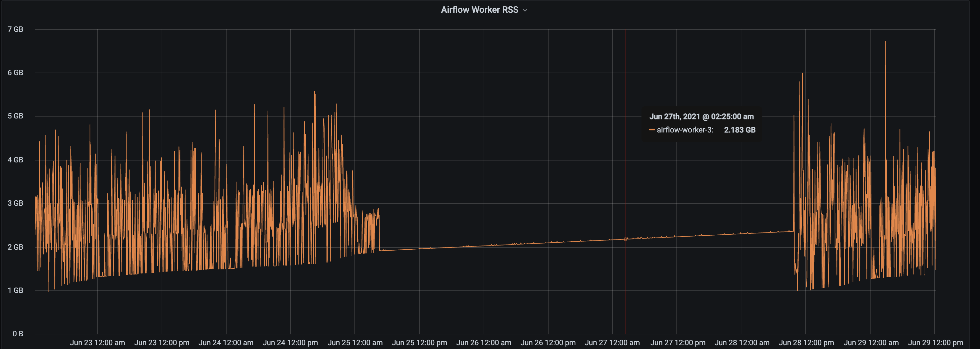Click the airflow-worker-3 series name in tooltip

click(685, 130)
